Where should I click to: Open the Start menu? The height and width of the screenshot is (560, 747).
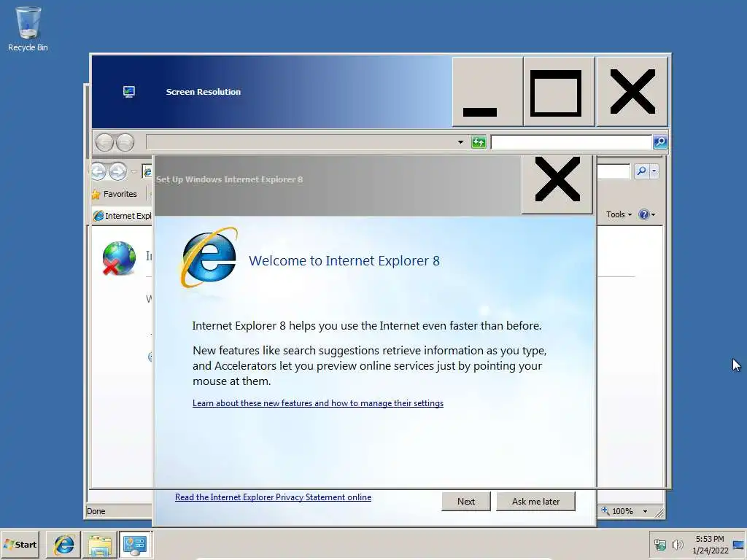(x=20, y=544)
